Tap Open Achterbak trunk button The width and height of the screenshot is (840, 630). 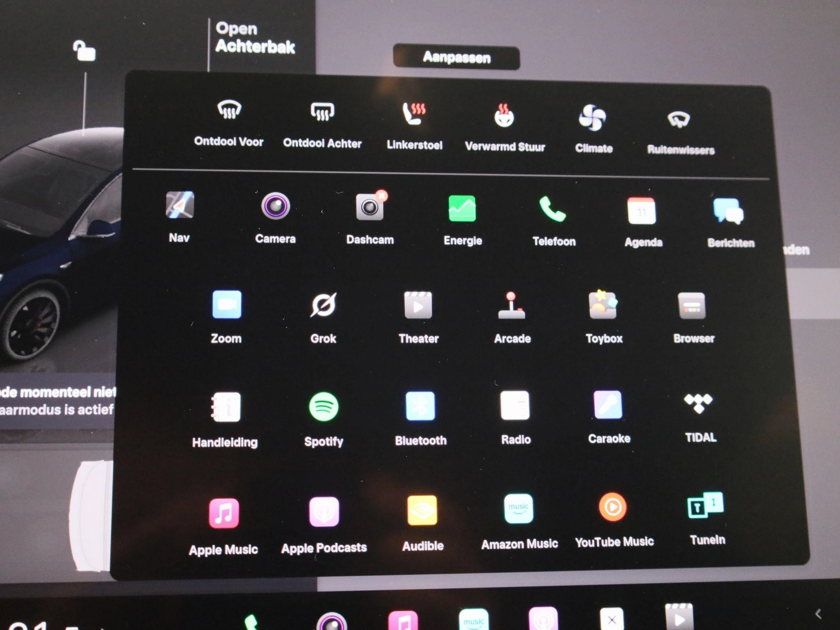255,38
